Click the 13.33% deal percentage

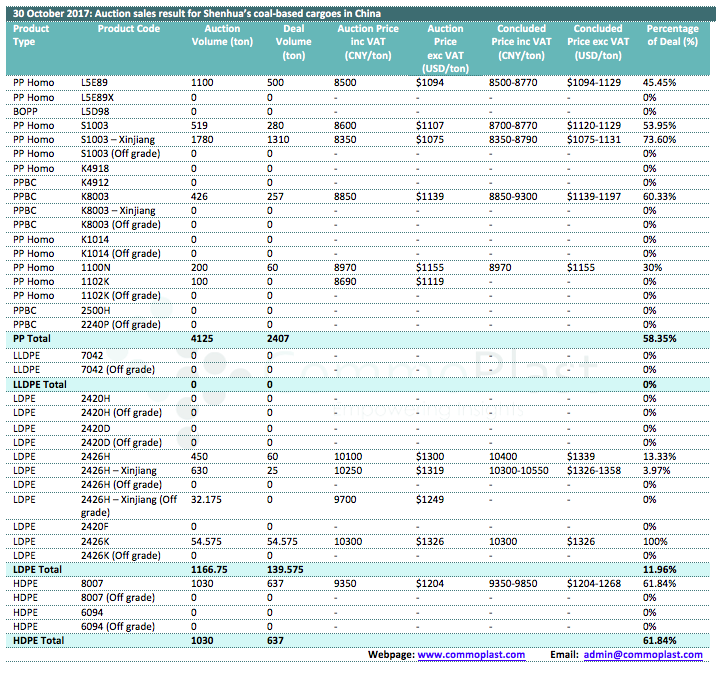point(659,457)
